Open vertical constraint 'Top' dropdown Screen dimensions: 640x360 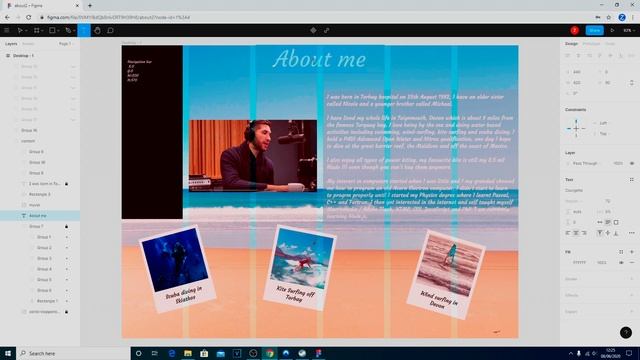[x=603, y=133]
